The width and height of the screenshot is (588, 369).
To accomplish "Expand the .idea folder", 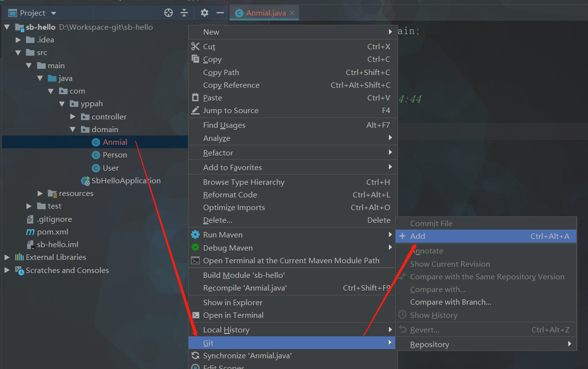I will pos(18,40).
